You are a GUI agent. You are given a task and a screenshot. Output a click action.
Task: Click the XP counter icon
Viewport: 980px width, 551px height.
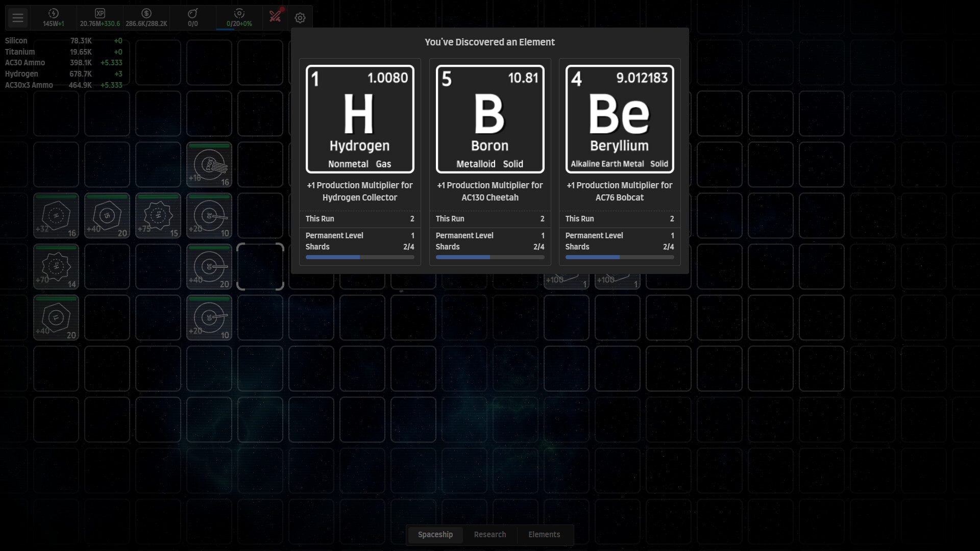coord(100,14)
